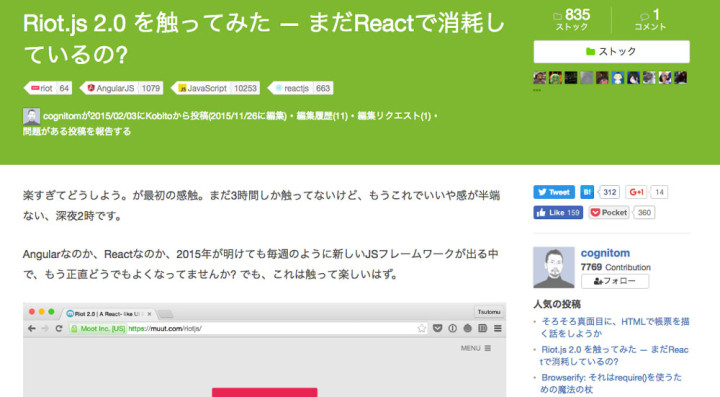Viewport: 720px width, 397px height.
Task: Click the Pocket extension icon in embedded browser
Action: 437,329
